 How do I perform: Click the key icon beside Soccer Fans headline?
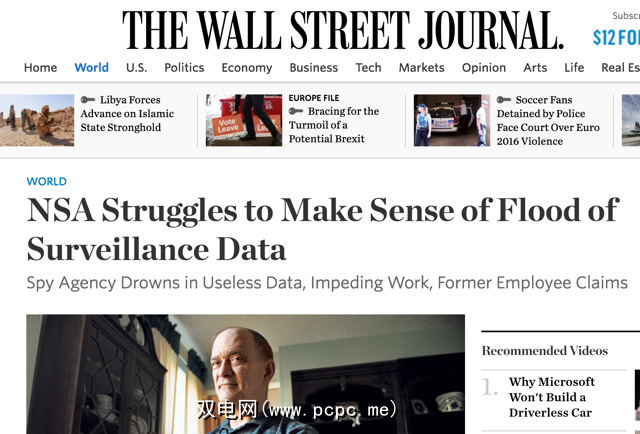coord(504,100)
